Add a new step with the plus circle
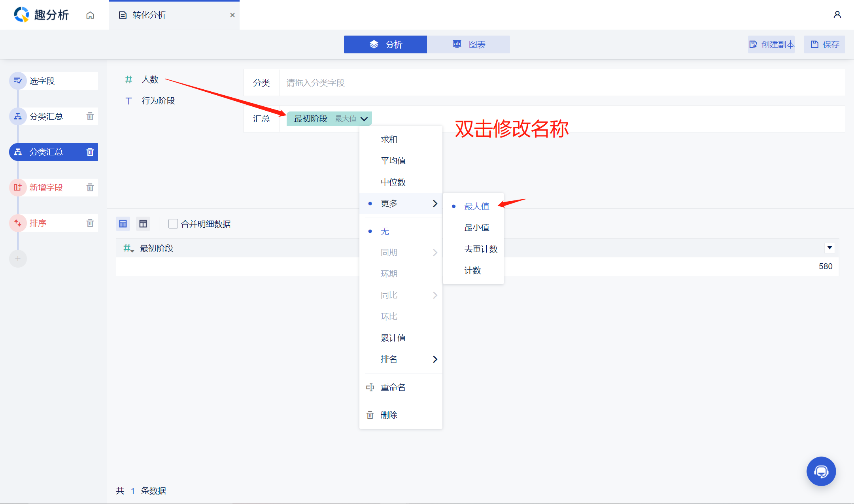The image size is (854, 504). (x=18, y=259)
